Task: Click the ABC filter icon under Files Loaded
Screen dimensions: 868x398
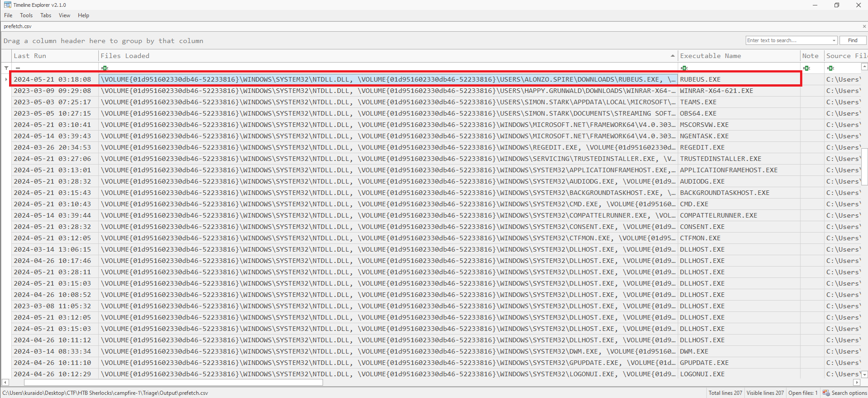Action: pyautogui.click(x=105, y=68)
